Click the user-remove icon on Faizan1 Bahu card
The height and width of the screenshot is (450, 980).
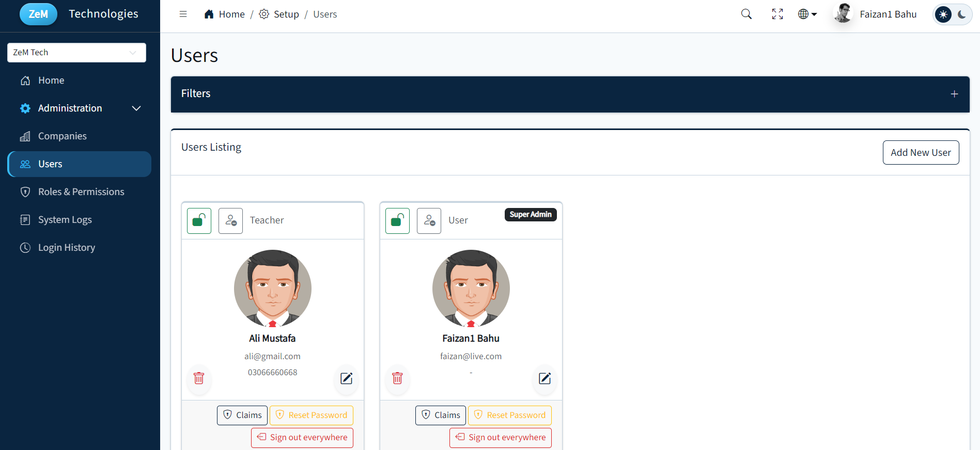tap(429, 221)
